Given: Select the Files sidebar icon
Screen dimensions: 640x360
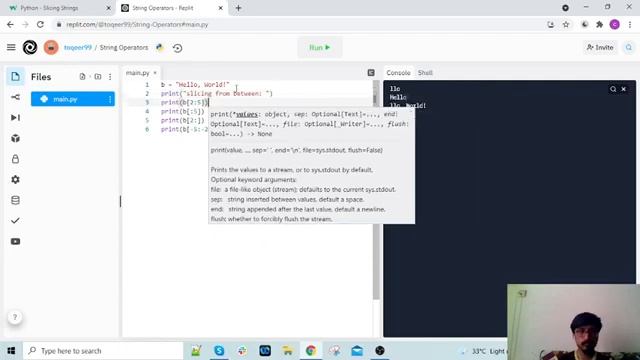Looking at the screenshot, I should tap(16, 77).
